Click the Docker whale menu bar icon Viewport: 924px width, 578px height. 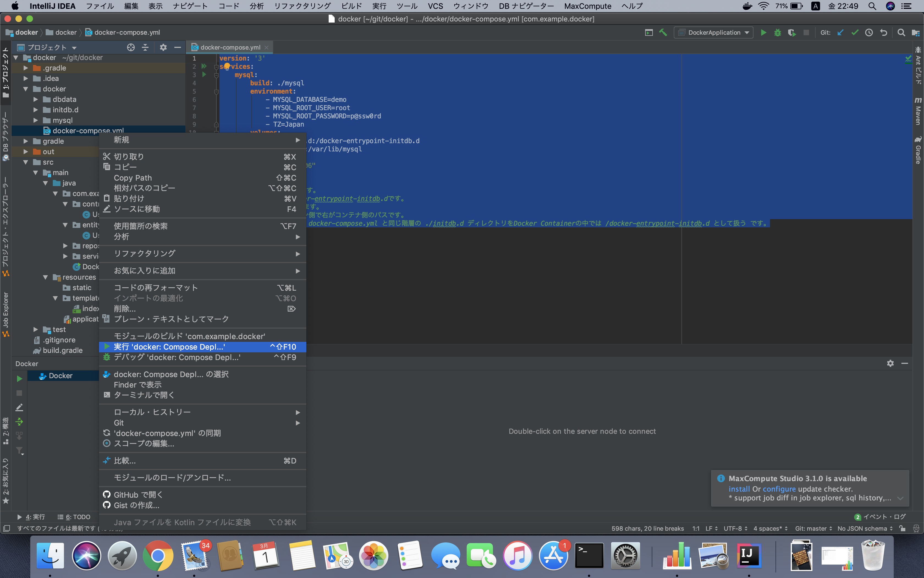pyautogui.click(x=747, y=6)
